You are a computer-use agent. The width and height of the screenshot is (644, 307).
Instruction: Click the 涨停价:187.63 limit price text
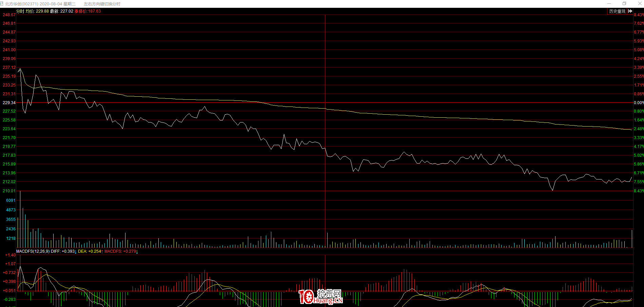tap(87, 11)
